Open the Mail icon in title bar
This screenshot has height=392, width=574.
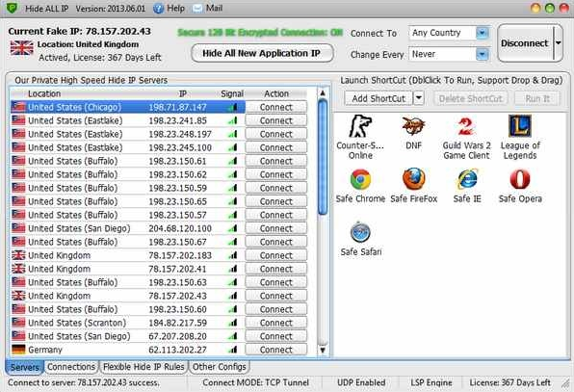pyautogui.click(x=197, y=9)
